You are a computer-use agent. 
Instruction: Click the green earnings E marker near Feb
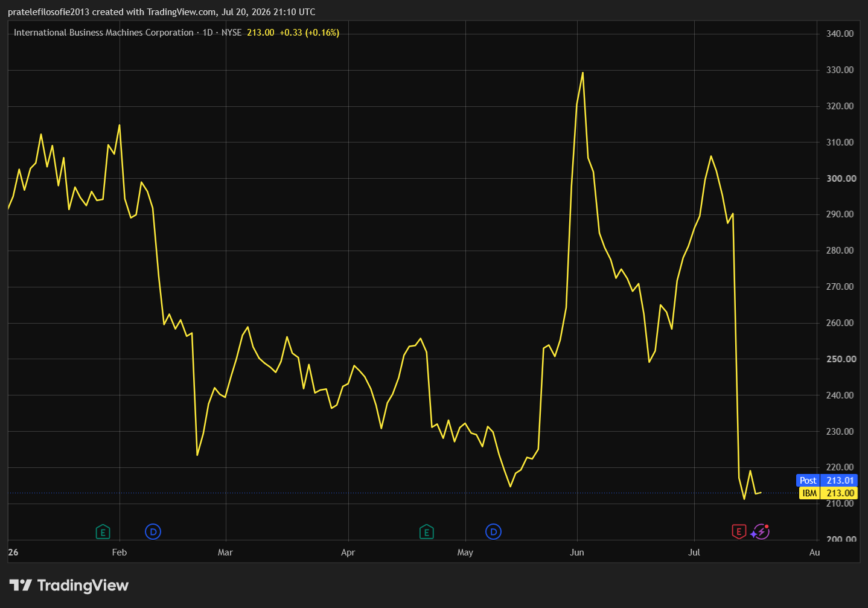[103, 532]
